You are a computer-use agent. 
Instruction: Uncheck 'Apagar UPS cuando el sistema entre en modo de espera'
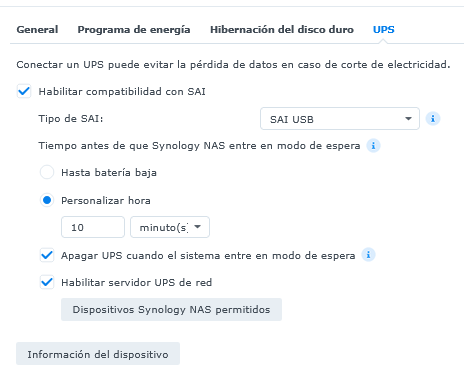click(x=47, y=255)
